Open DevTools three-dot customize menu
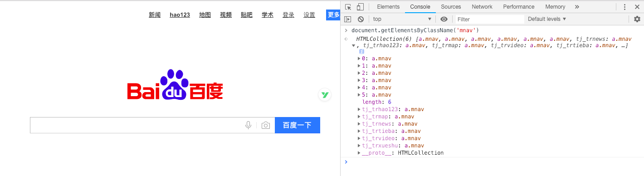 pos(624,7)
